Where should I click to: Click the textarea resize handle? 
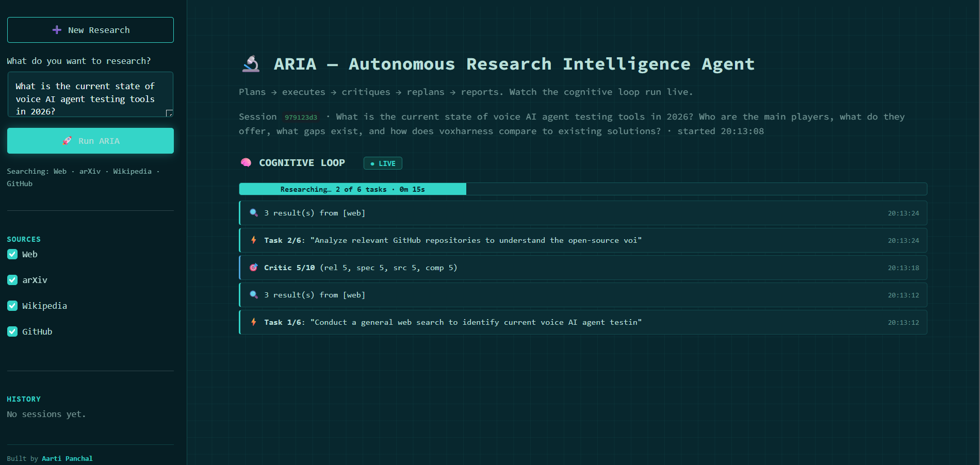[x=169, y=113]
